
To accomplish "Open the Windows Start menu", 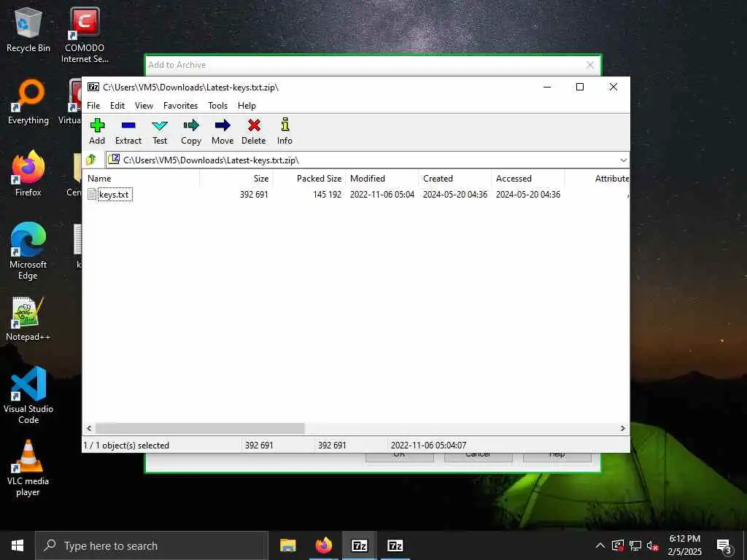I will point(18,545).
